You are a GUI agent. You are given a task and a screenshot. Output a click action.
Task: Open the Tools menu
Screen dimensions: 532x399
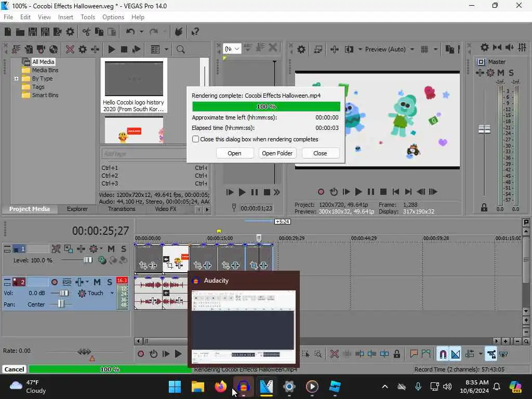[x=88, y=17]
